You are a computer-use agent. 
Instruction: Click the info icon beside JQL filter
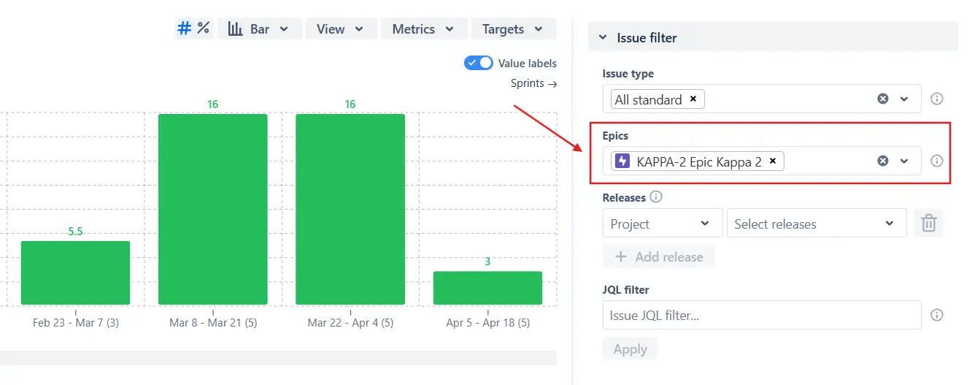tap(937, 315)
